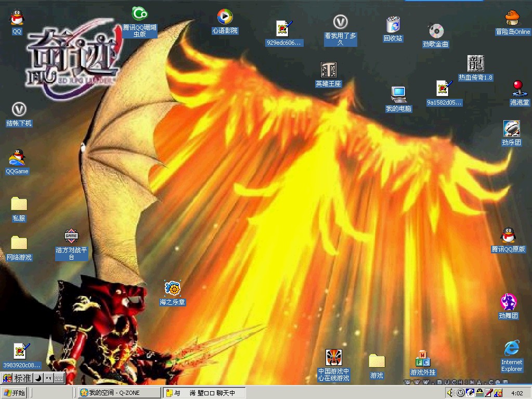The image size is (532, 399).
Task: Open the 劲舞团 desktop icon
Action: click(x=508, y=302)
